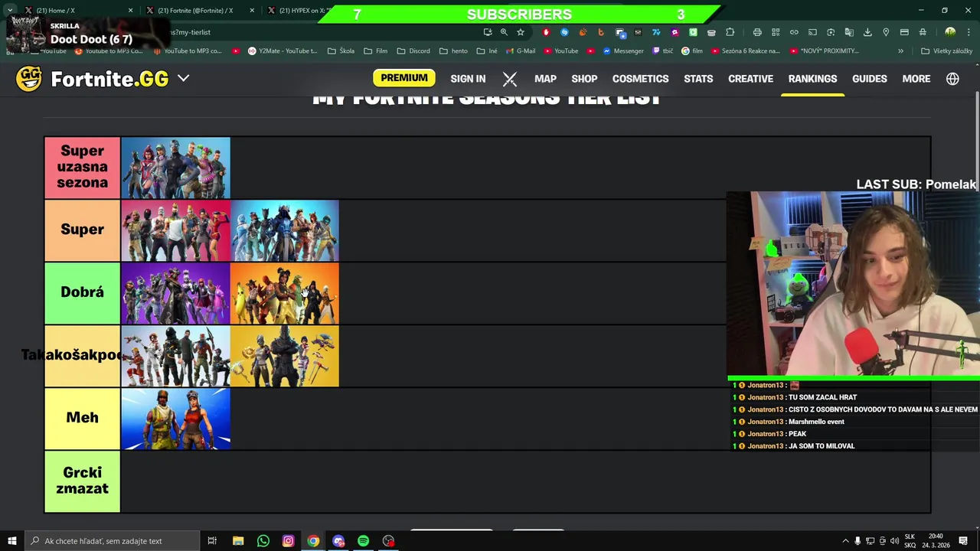Select first thumbnail in Takakošakpoc row

(175, 356)
